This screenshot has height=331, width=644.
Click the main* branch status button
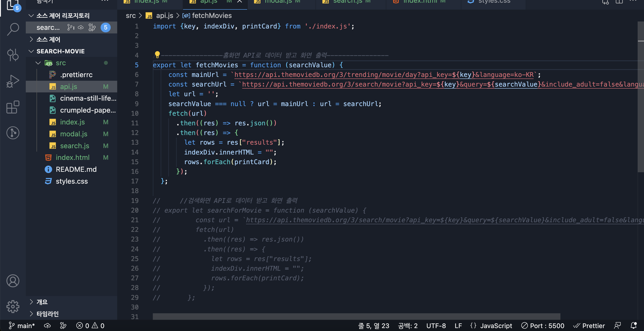pyautogui.click(x=22, y=325)
